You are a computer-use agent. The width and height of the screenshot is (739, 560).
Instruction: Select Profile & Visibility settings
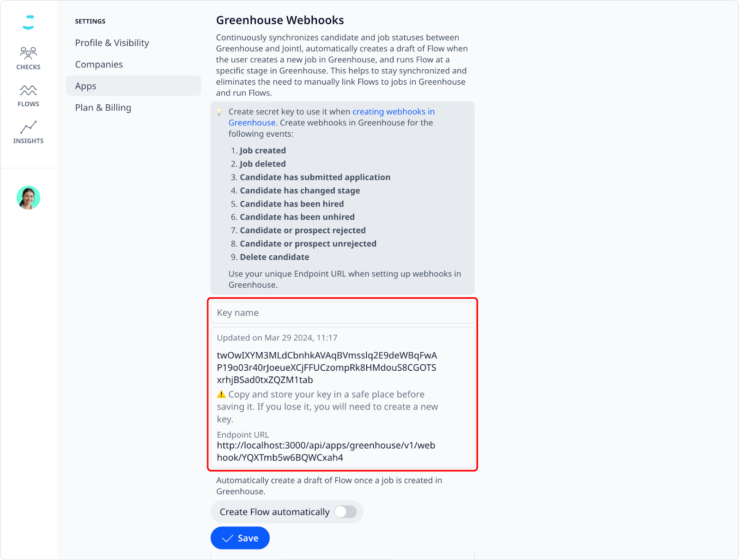tap(112, 43)
